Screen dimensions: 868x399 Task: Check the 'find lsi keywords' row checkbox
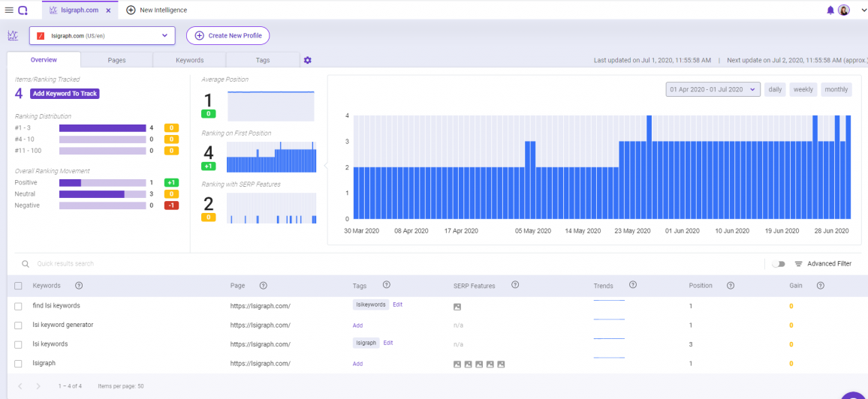point(18,305)
